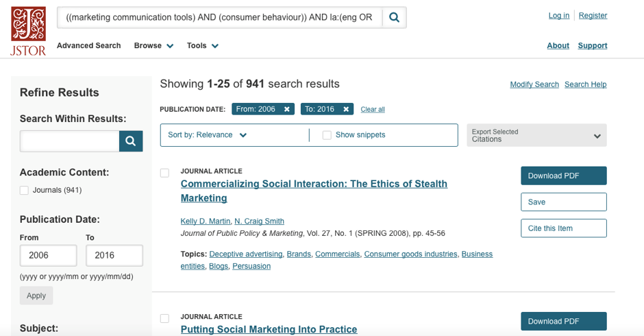Click the From date field showing 2006
The height and width of the screenshot is (336, 644).
48,255
